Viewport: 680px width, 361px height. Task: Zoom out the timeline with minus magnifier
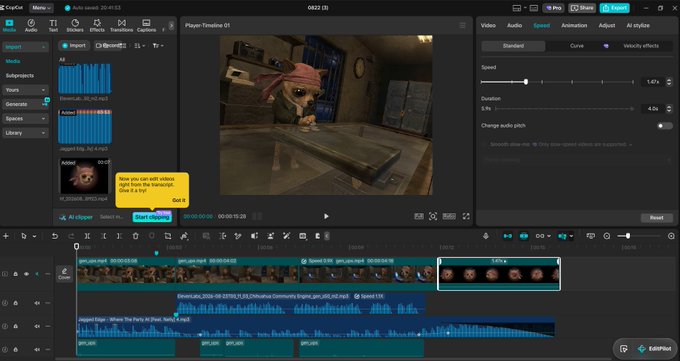click(x=607, y=236)
